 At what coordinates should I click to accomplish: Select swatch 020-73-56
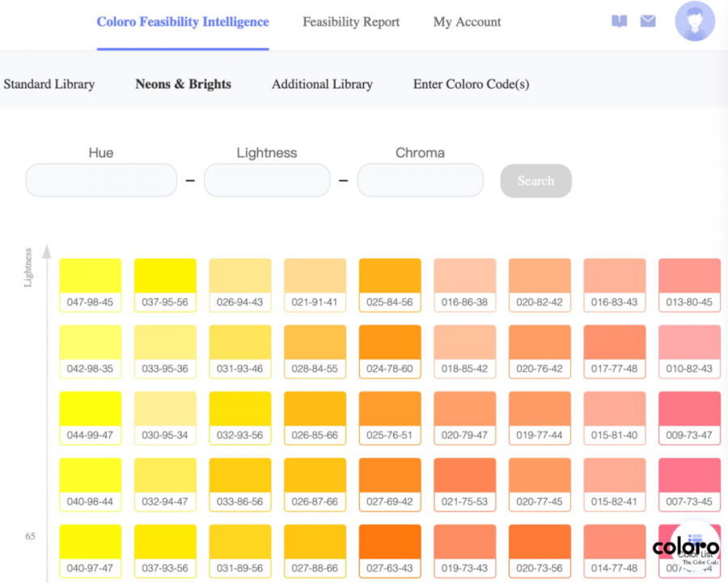coord(540,551)
